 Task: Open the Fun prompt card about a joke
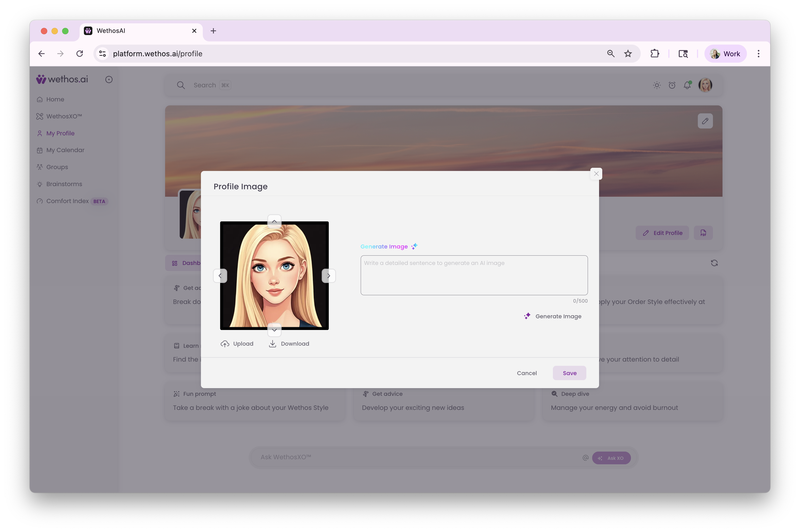click(255, 401)
